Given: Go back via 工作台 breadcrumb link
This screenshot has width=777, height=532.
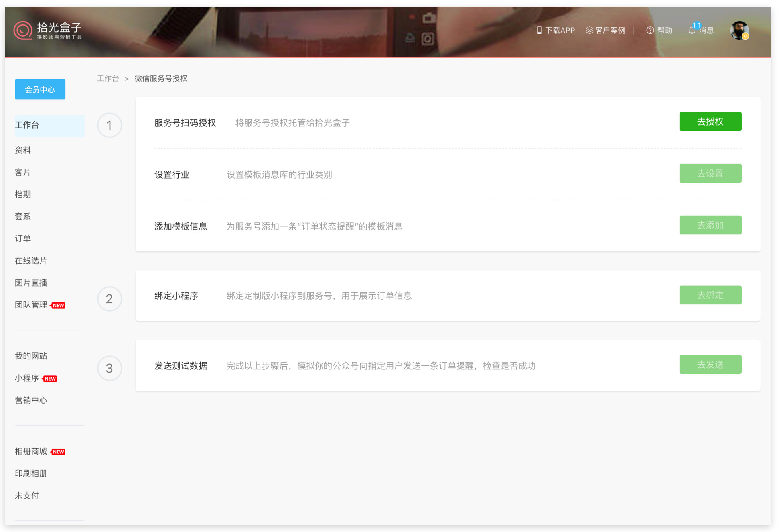Looking at the screenshot, I should point(108,79).
